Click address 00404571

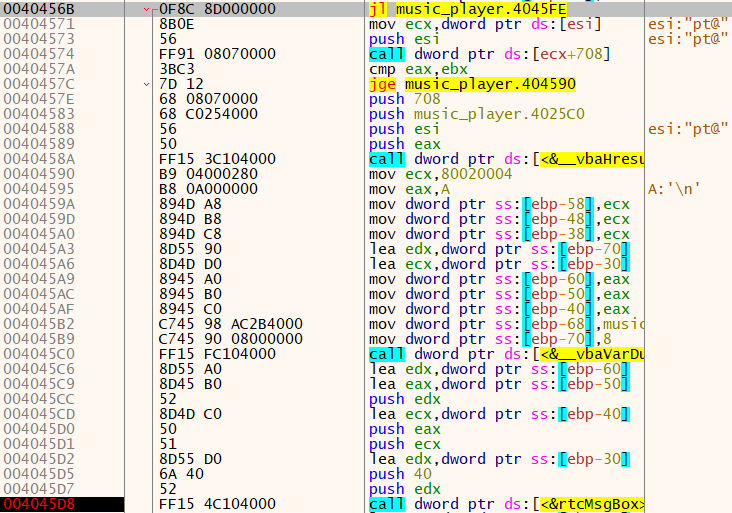(39, 24)
